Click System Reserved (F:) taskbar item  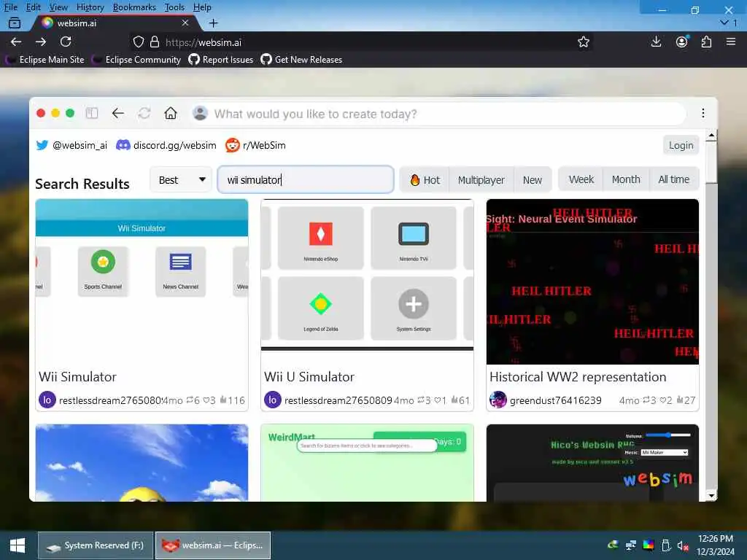click(96, 545)
